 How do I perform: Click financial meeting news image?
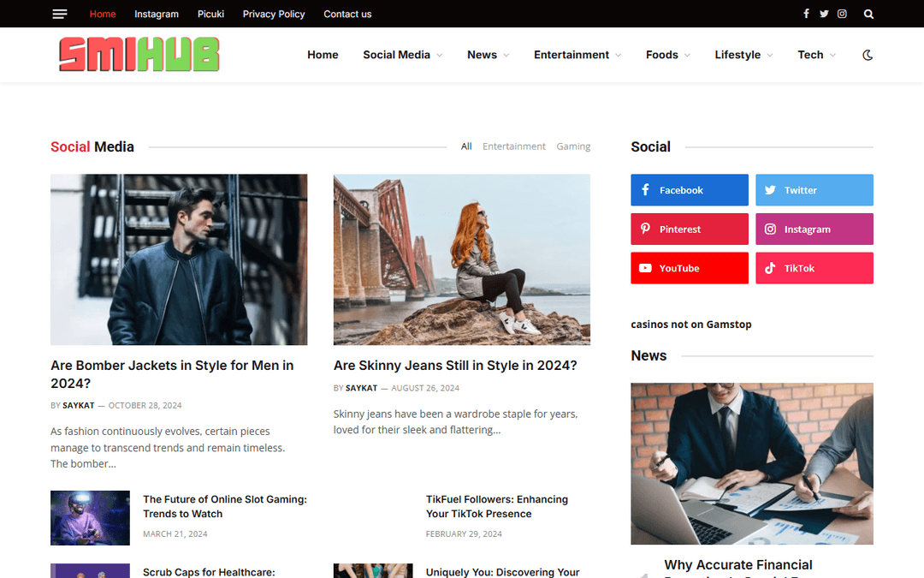coord(752,463)
